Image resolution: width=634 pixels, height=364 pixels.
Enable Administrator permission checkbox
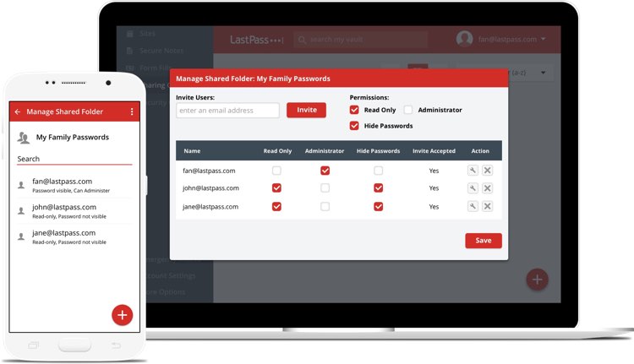(408, 110)
